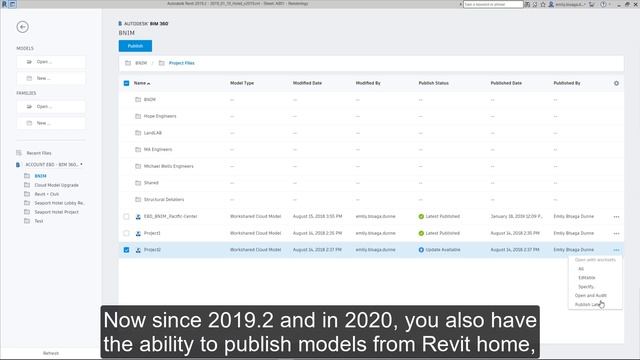Click the Publish Status column header
The height and width of the screenshot is (360, 640).
433,83
